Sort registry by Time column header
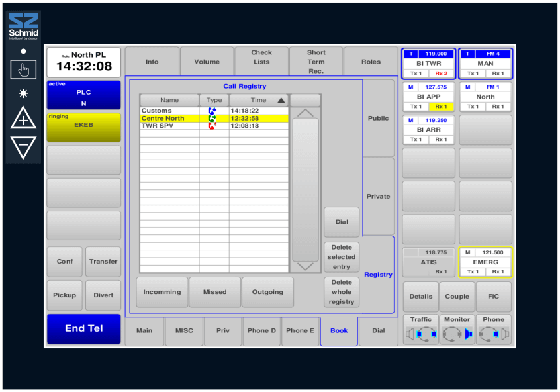This screenshot has width=560, height=392. 258,101
